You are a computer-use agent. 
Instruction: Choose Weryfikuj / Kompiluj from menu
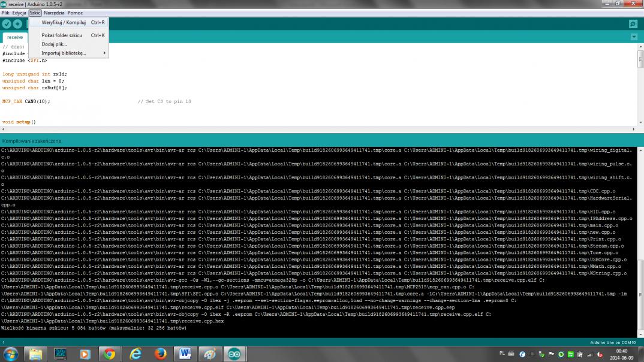click(x=69, y=23)
